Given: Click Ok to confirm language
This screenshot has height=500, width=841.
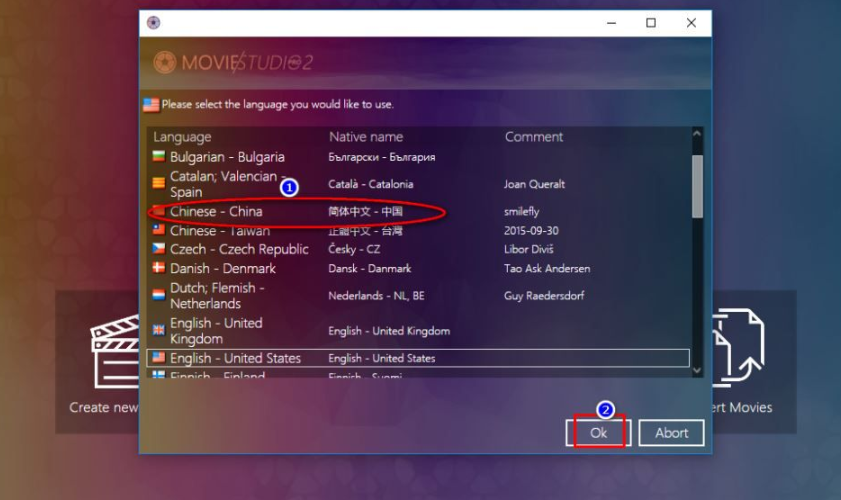Looking at the screenshot, I should (599, 433).
